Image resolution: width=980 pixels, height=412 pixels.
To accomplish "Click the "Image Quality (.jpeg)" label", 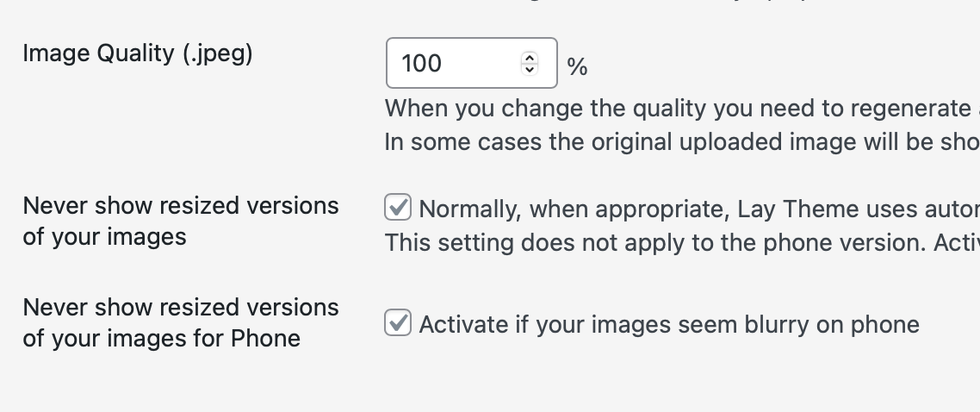I will [x=138, y=53].
